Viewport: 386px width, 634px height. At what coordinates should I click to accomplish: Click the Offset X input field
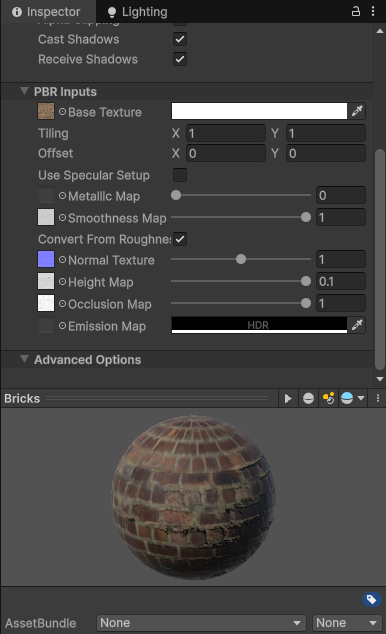[x=226, y=153]
